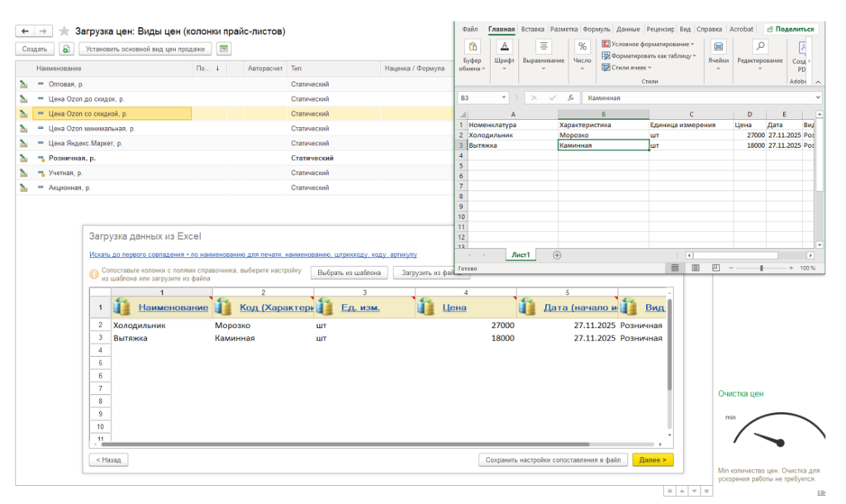Click the Ед. изм. column mapping link
846x504 pixels.
tap(360, 307)
